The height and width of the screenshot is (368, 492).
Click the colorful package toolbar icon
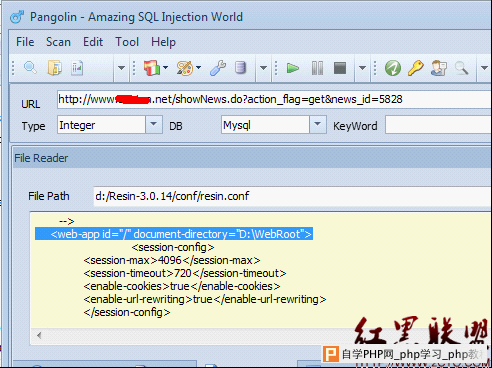tap(152, 68)
